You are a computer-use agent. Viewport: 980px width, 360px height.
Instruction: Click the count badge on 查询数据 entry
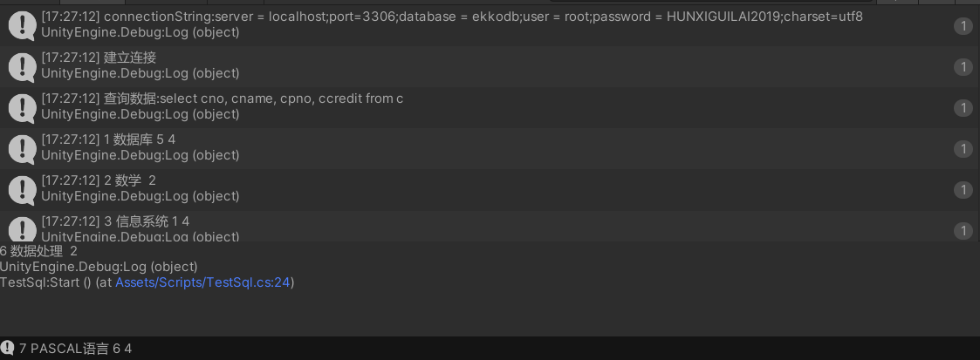963,108
